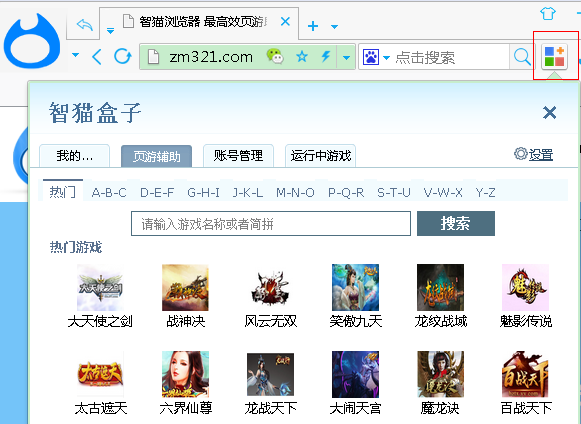Click the WeChat icon in address bar
Viewport: 581px width, 424px height.
click(275, 56)
